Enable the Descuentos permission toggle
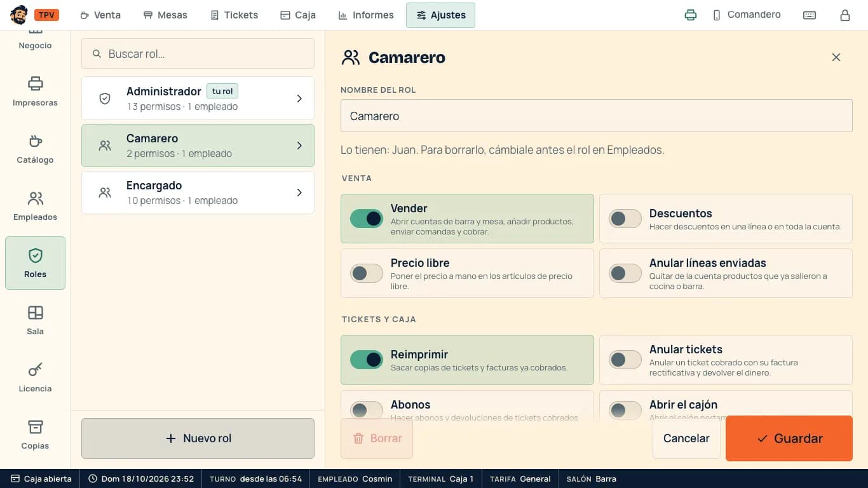 (625, 219)
